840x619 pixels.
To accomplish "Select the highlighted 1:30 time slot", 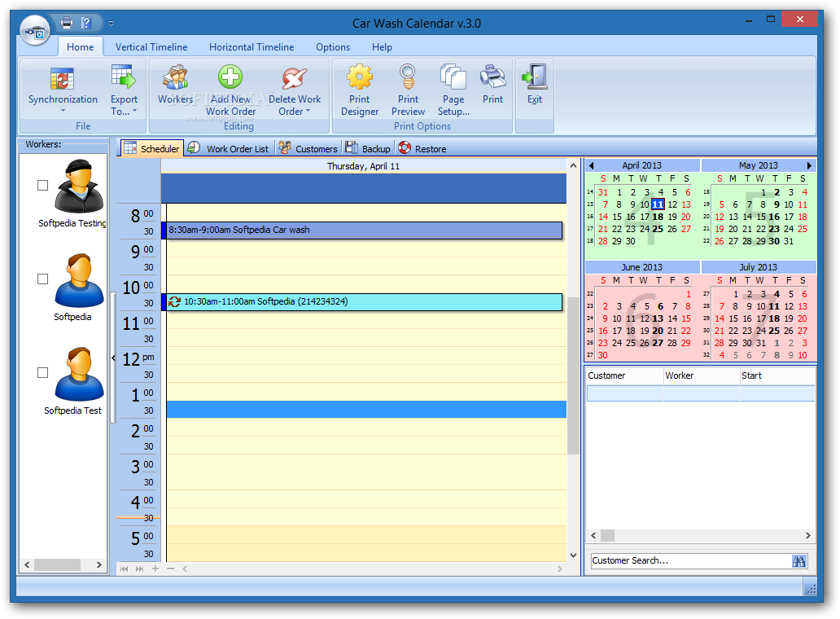I will tap(366, 410).
